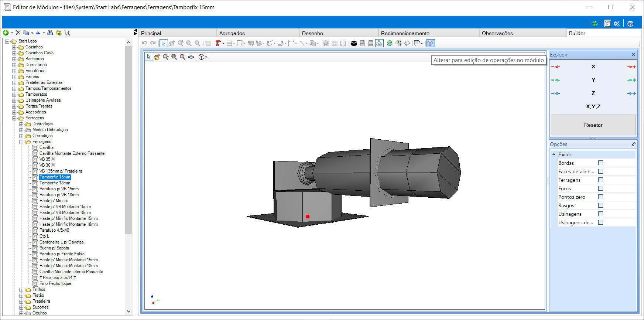Screen dimensions: 644x320
Task: Click the blue expand arrow on Z axis
Action: pyautogui.click(x=631, y=93)
